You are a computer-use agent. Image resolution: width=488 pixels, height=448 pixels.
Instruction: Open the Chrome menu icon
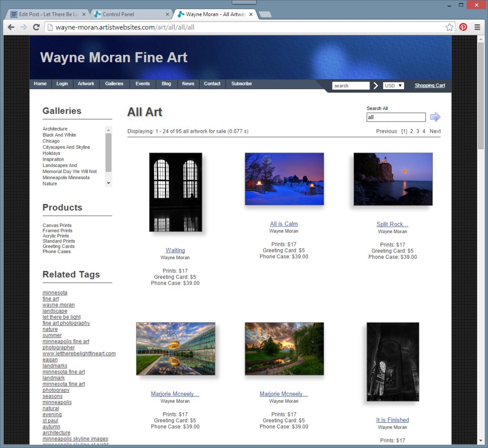point(477,27)
